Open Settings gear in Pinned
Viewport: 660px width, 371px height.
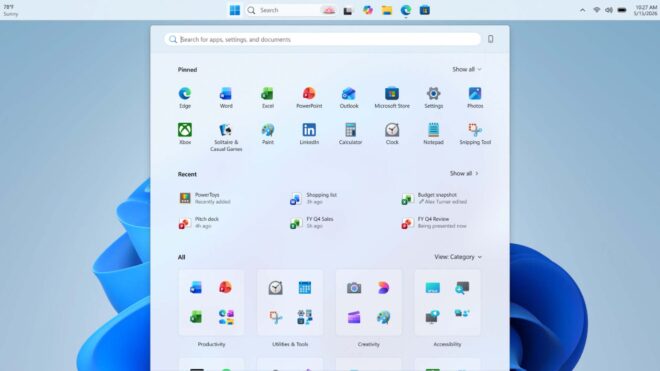coord(434,98)
